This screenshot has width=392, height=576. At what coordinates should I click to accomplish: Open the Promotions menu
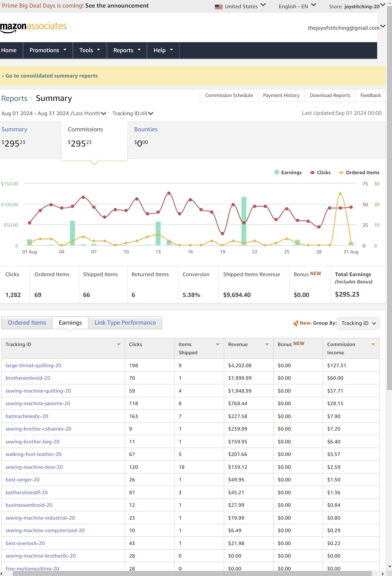coord(48,50)
